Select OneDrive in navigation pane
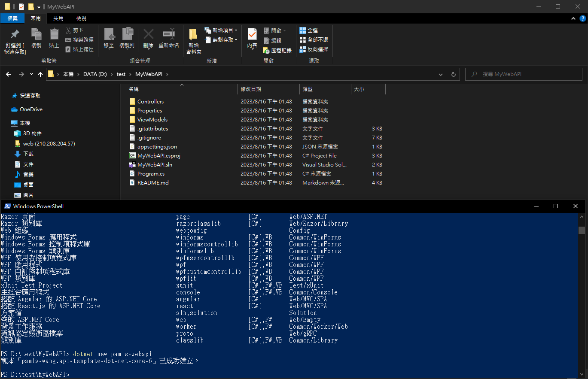 point(27,109)
